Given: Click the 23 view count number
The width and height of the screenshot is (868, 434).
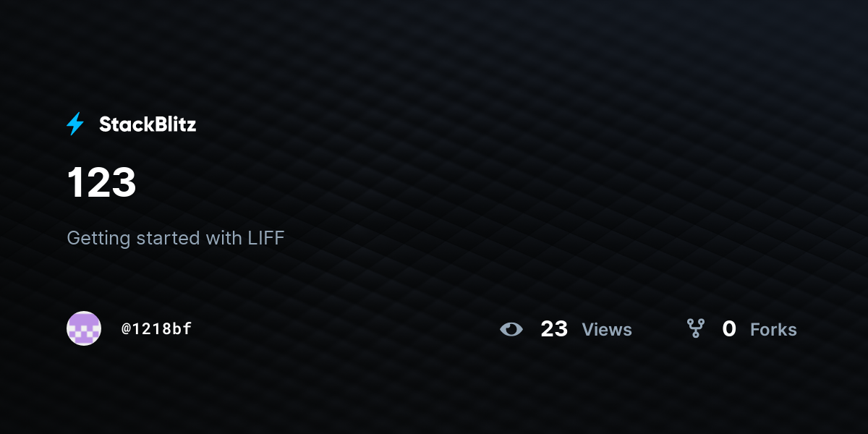Looking at the screenshot, I should pos(554,329).
